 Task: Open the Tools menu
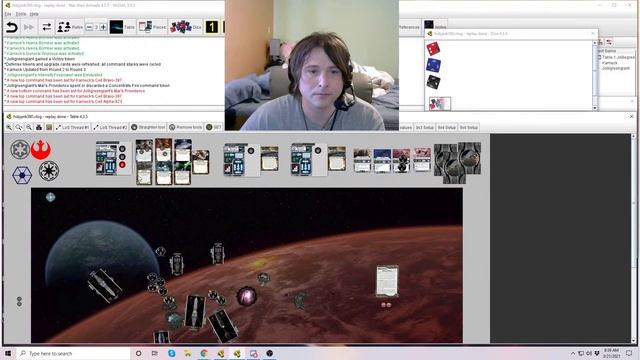[21, 14]
